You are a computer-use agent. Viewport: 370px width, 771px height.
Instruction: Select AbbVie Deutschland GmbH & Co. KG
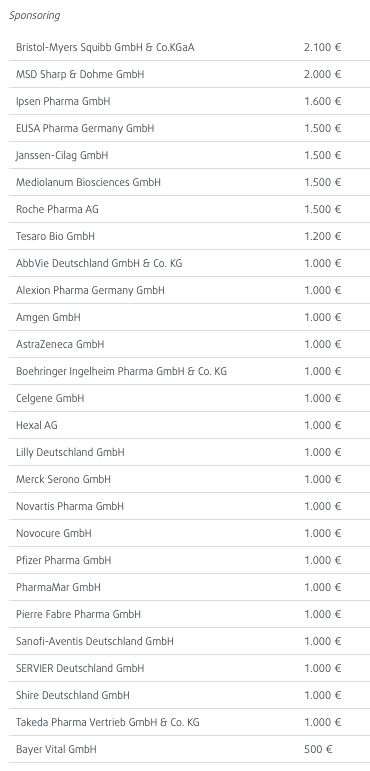pyautogui.click(x=99, y=264)
